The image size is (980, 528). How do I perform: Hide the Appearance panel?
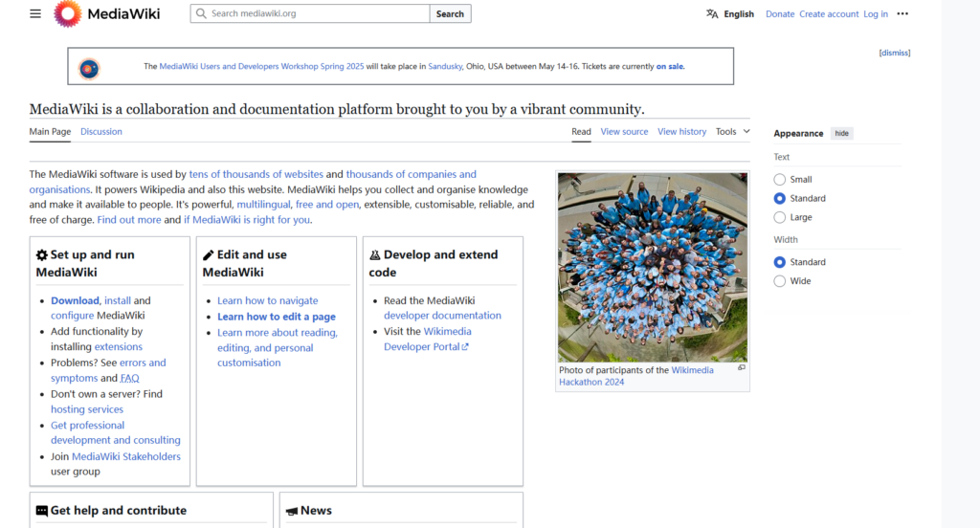(x=841, y=134)
